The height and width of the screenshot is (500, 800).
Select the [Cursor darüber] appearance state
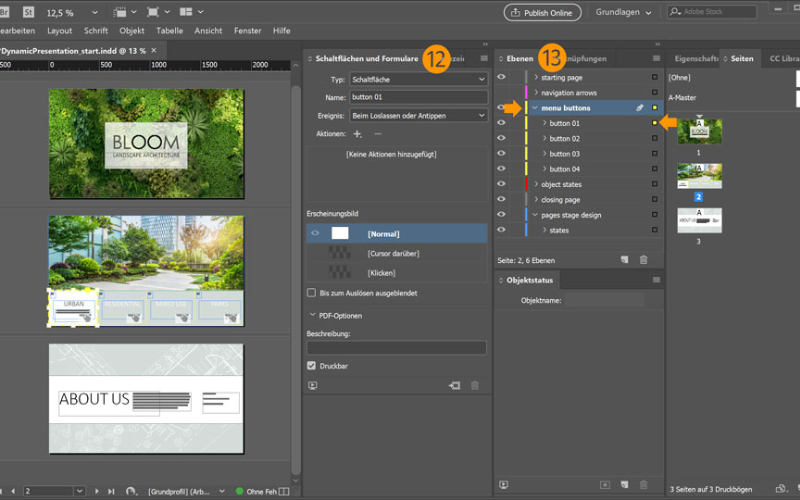click(x=395, y=252)
